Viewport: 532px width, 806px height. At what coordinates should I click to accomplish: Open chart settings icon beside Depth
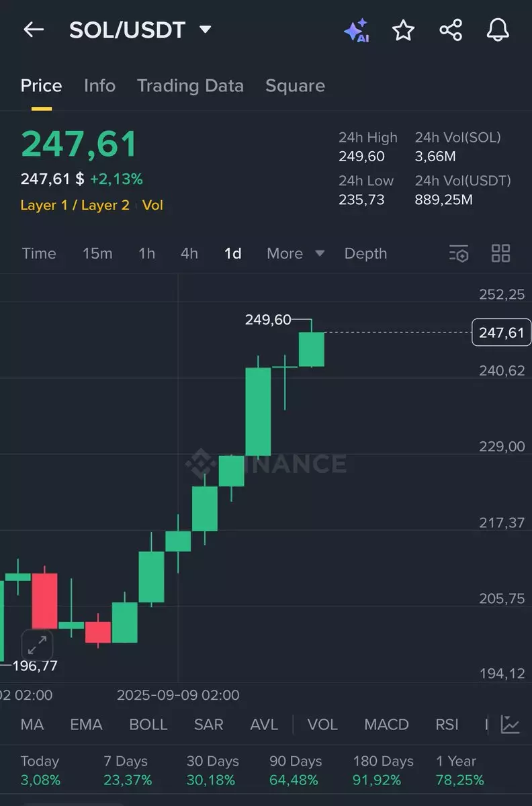point(459,253)
